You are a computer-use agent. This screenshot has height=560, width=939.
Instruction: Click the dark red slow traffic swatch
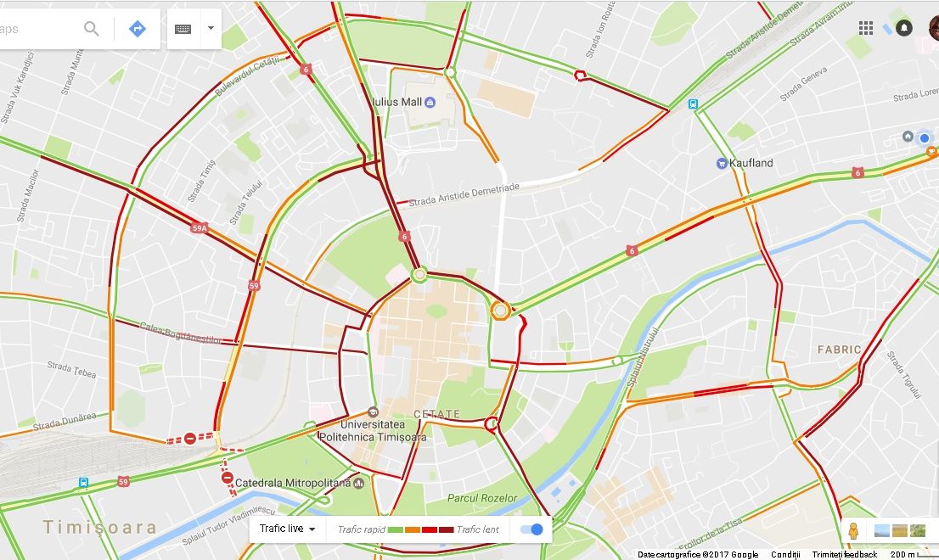446,529
